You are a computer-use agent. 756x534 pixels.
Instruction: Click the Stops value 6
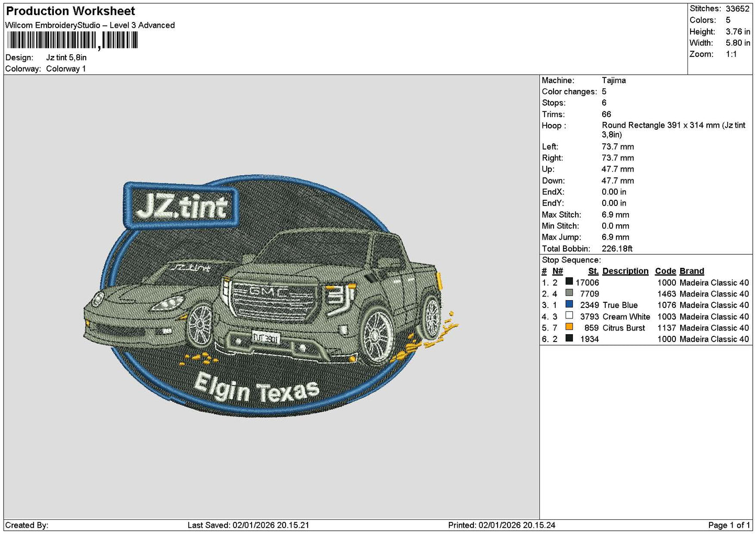(x=604, y=103)
